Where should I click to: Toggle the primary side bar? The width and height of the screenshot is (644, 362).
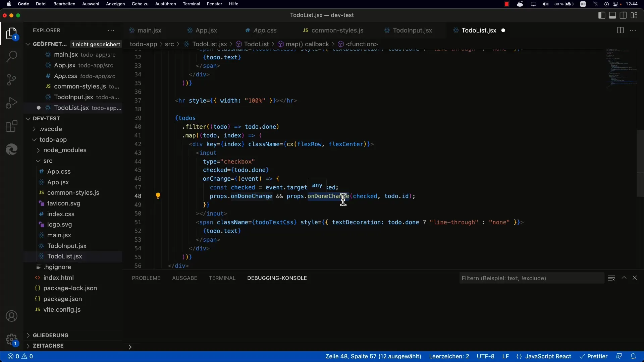click(x=602, y=15)
